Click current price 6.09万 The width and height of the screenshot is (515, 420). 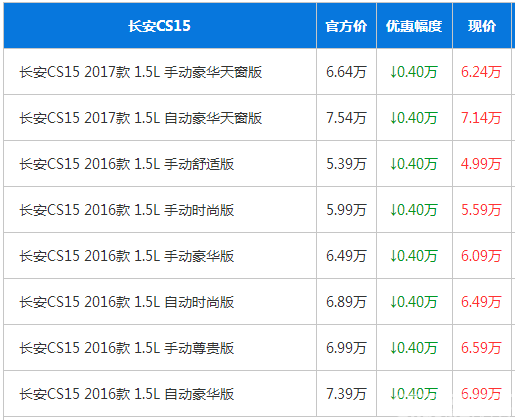[481, 256]
